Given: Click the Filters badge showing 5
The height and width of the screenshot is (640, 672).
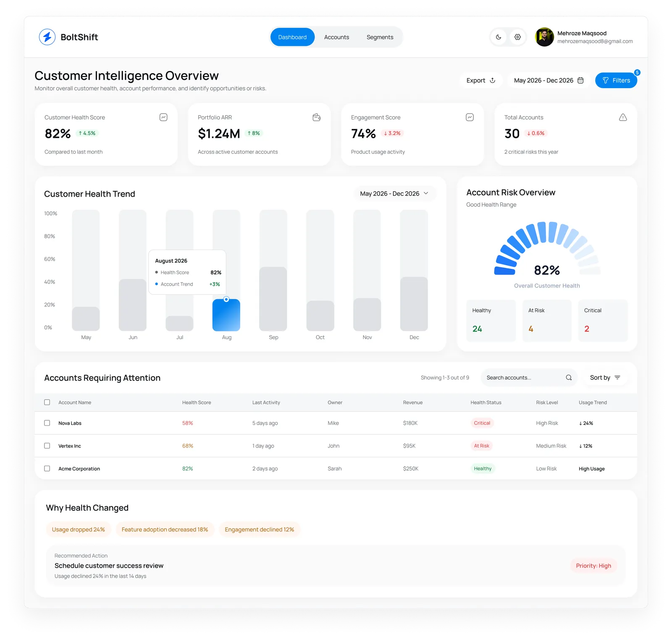Looking at the screenshot, I should (x=637, y=72).
